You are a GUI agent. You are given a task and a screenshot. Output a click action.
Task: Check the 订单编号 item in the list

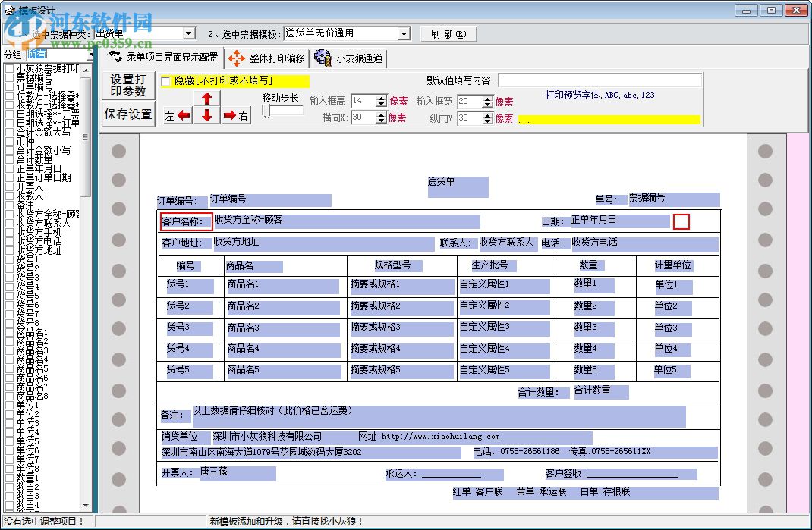coord(10,86)
